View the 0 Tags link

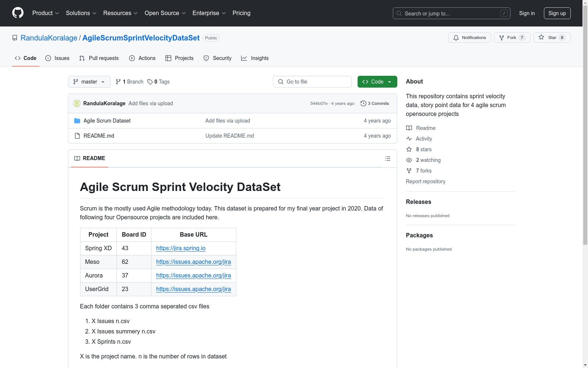click(x=158, y=82)
